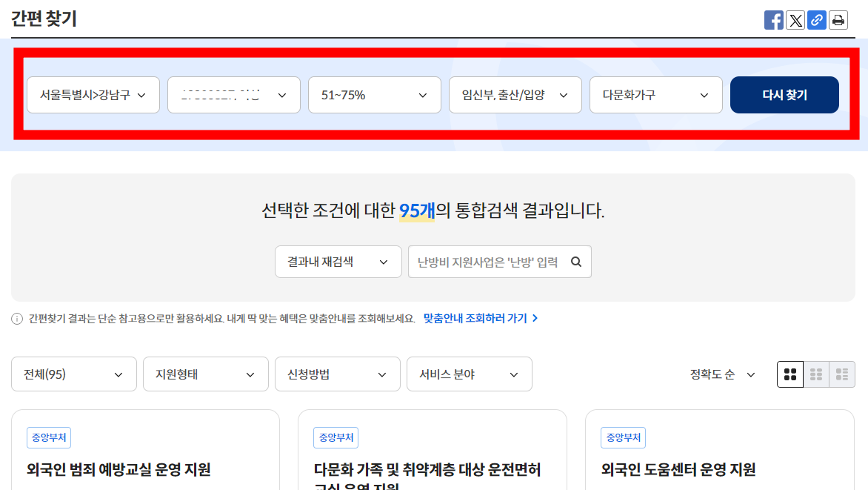Copy page link icon
Screen dimensions: 868x490
(816, 20)
